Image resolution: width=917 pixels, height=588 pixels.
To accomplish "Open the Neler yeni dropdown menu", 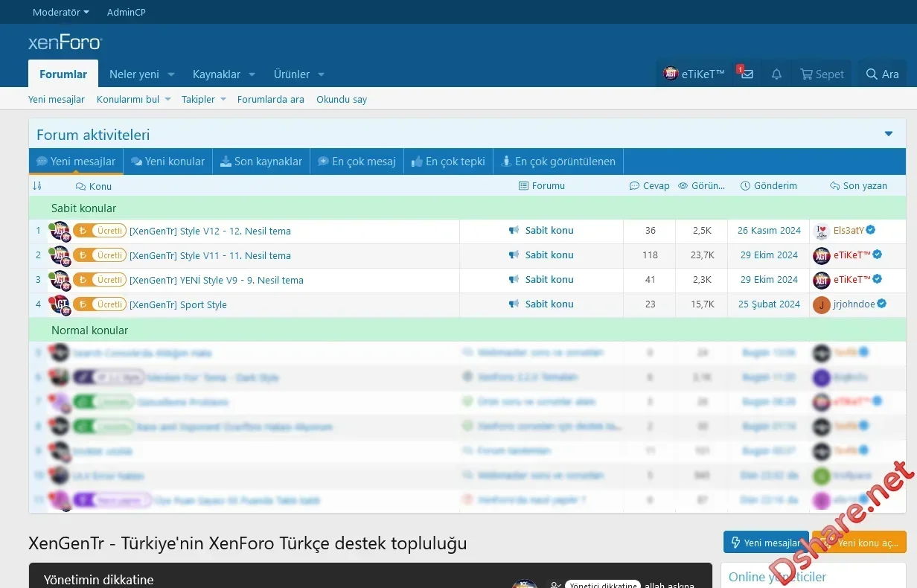I will tap(141, 74).
